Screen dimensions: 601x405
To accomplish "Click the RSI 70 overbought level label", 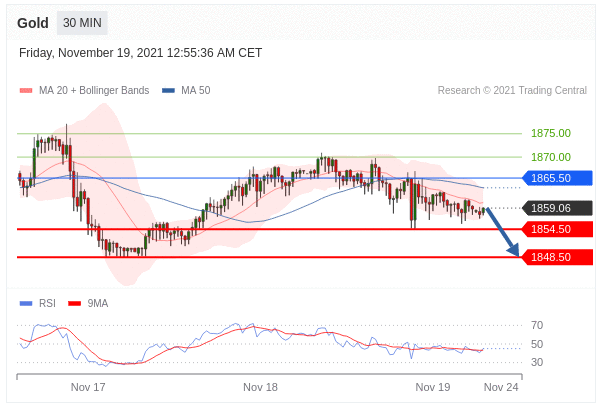I will [537, 325].
